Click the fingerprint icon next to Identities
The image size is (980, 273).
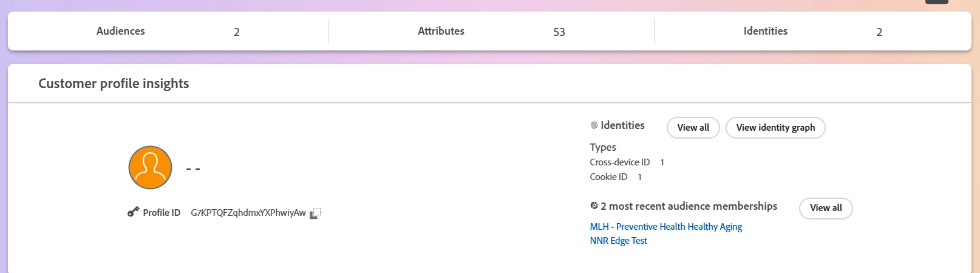594,125
